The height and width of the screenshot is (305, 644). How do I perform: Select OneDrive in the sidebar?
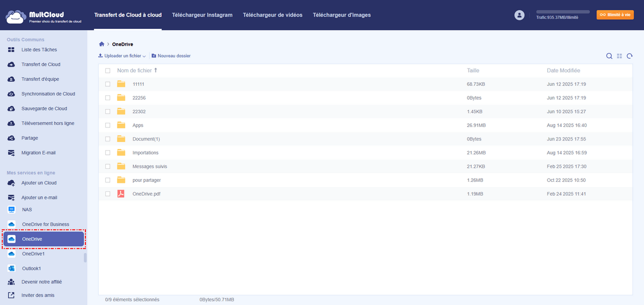[x=43, y=239]
